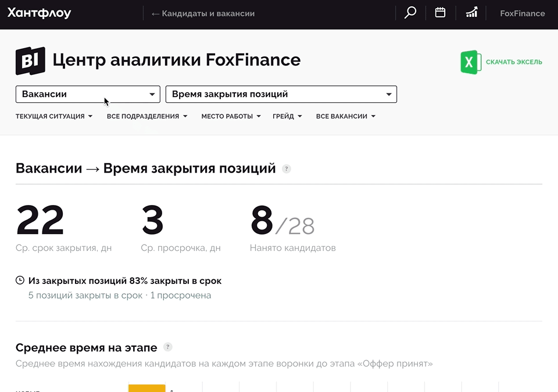558x392 pixels.
Task: Open the analytics chart icon
Action: pyautogui.click(x=471, y=13)
